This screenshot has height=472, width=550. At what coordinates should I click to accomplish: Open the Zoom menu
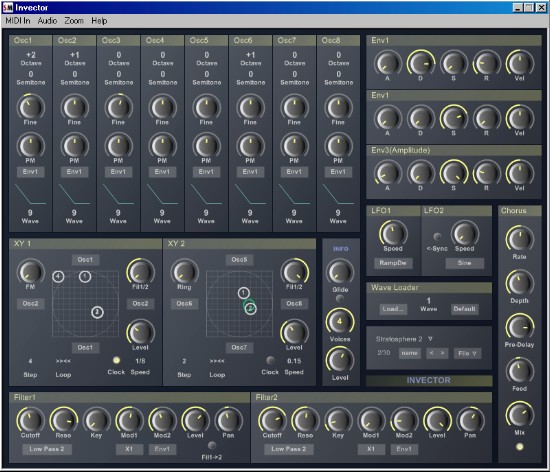click(74, 21)
